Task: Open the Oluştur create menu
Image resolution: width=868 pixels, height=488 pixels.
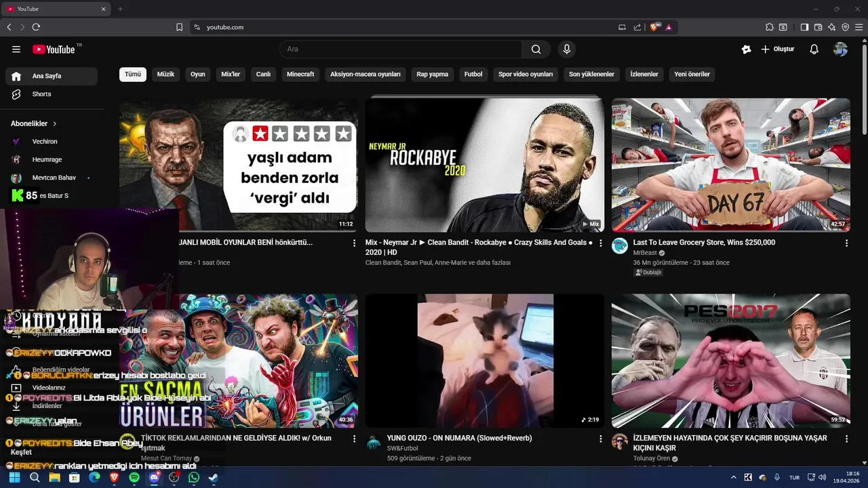Action: pyautogui.click(x=777, y=49)
